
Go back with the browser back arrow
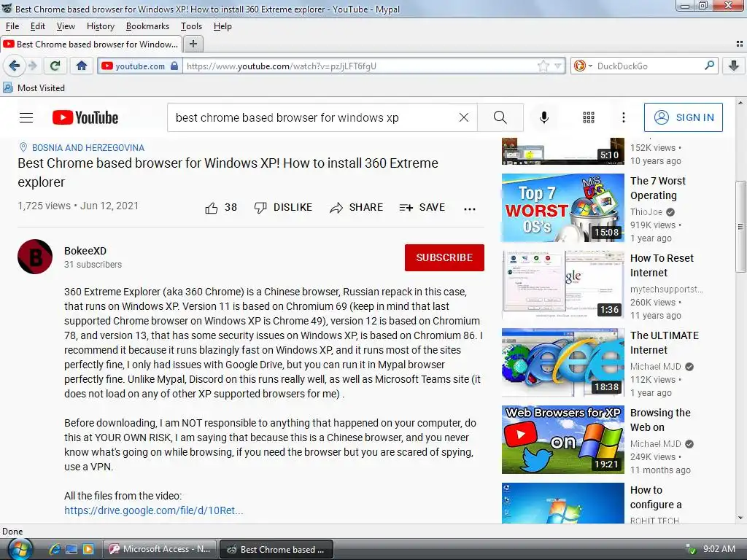click(14, 66)
